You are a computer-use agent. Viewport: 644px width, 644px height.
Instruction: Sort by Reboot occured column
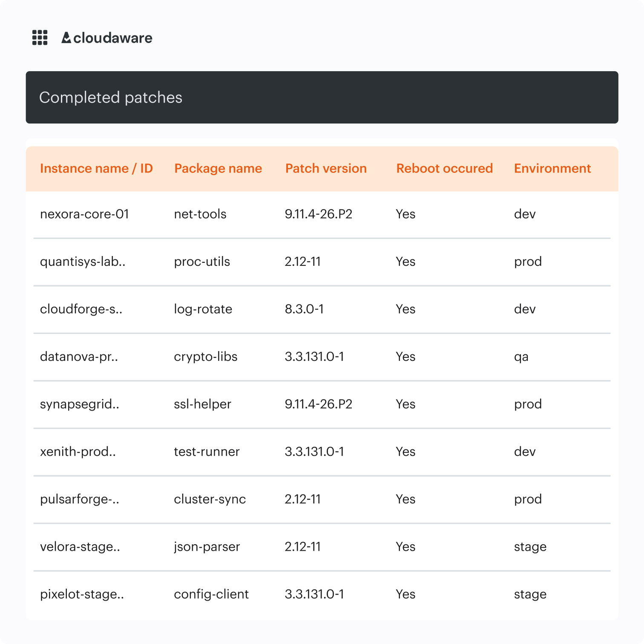[x=444, y=168]
